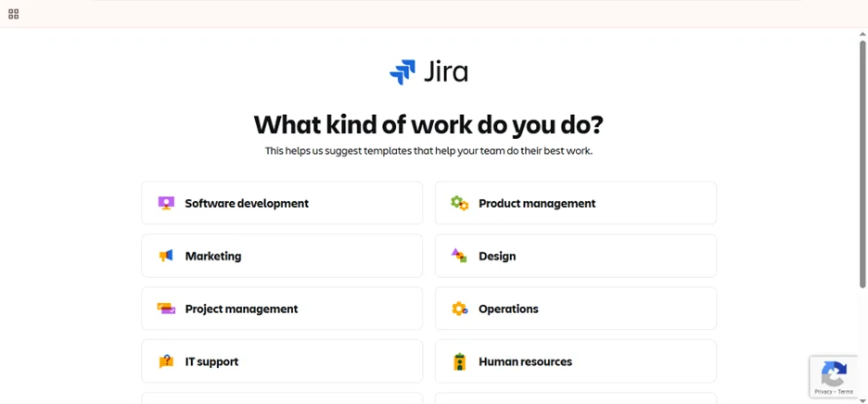Choose the Project management card
The image size is (868, 404).
(282, 309)
